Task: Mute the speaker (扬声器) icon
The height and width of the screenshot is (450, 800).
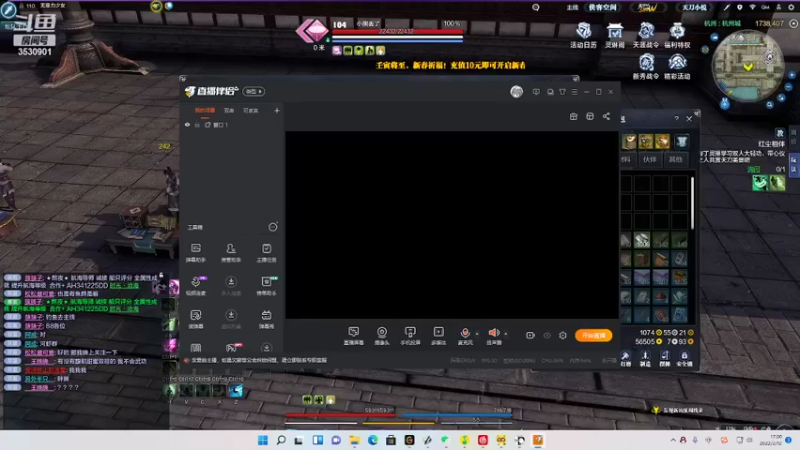Action: click(493, 333)
